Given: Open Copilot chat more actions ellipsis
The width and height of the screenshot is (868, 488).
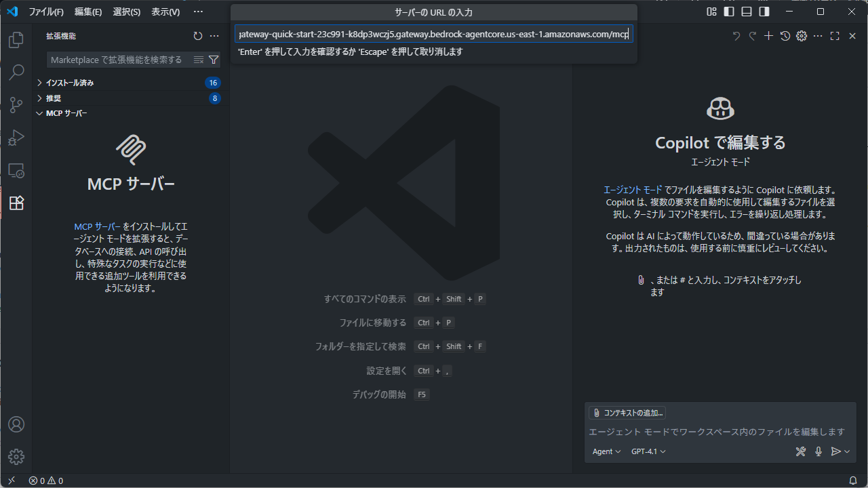Looking at the screenshot, I should (x=818, y=36).
